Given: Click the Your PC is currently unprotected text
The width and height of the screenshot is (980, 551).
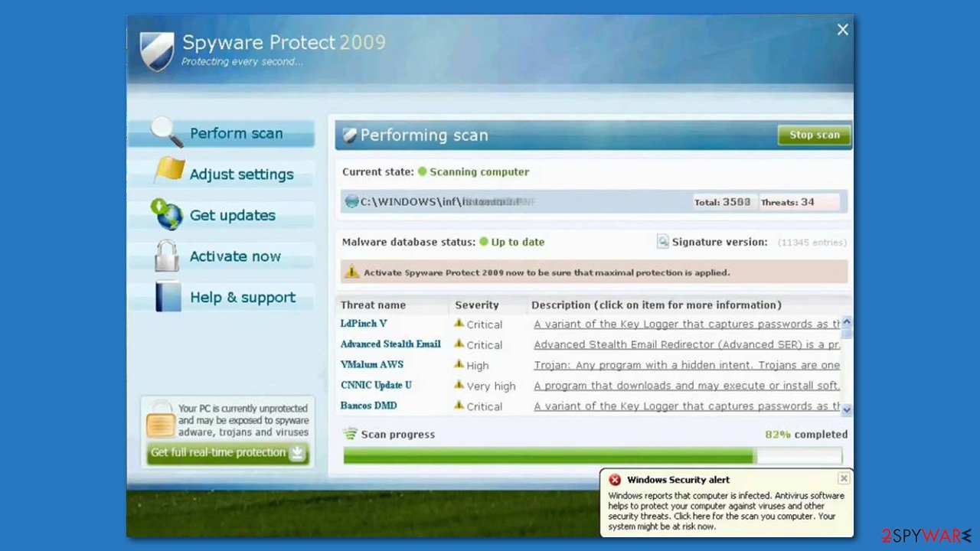Looking at the screenshot, I should tap(243, 420).
